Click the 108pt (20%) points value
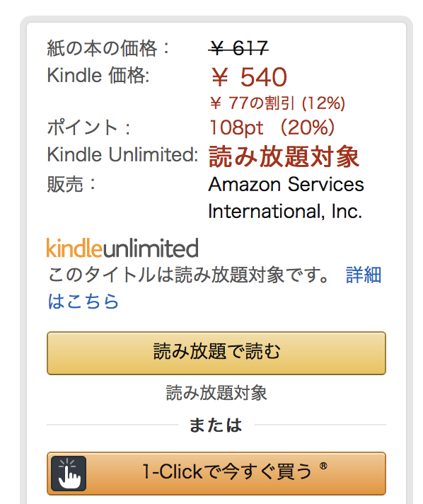The width and height of the screenshot is (423, 504). [272, 127]
